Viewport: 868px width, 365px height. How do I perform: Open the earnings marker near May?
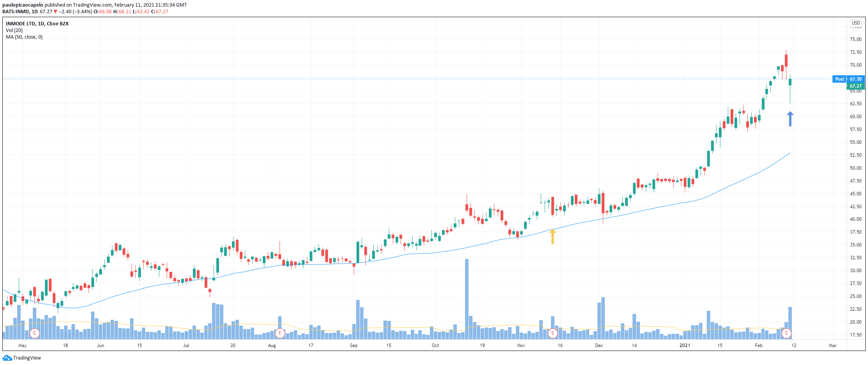coord(35,333)
